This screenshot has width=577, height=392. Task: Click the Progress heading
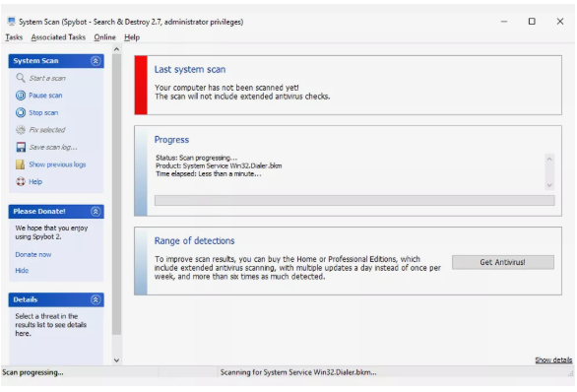[x=171, y=140]
